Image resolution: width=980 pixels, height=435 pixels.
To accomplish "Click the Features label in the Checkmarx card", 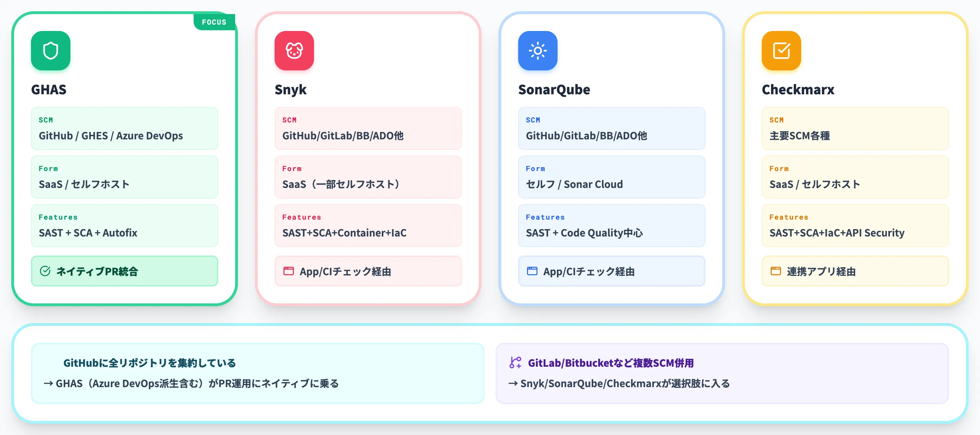I will point(789,217).
